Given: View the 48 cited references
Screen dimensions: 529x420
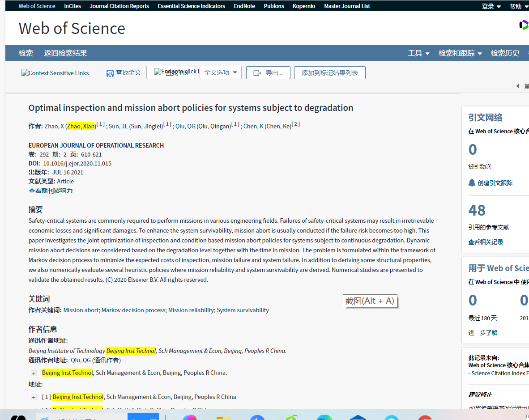Looking at the screenshot, I should tap(477, 211).
